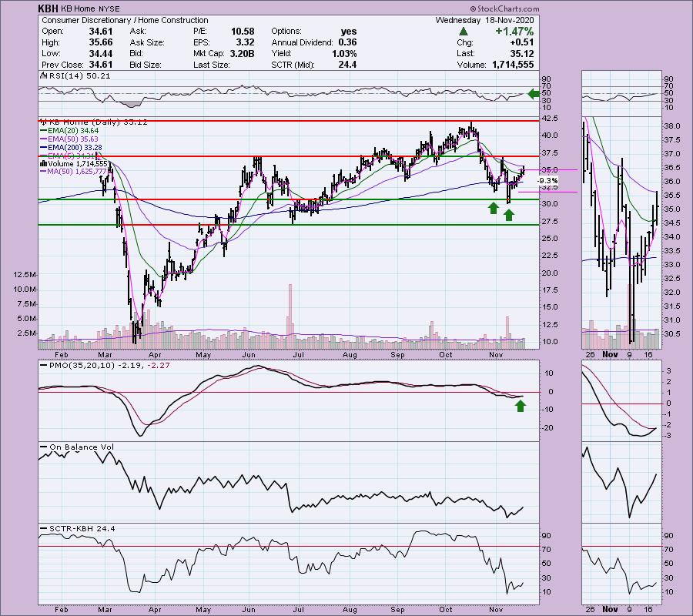Click the Chg value +0.51
The height and width of the screenshot is (616, 693).
pyautogui.click(x=521, y=42)
